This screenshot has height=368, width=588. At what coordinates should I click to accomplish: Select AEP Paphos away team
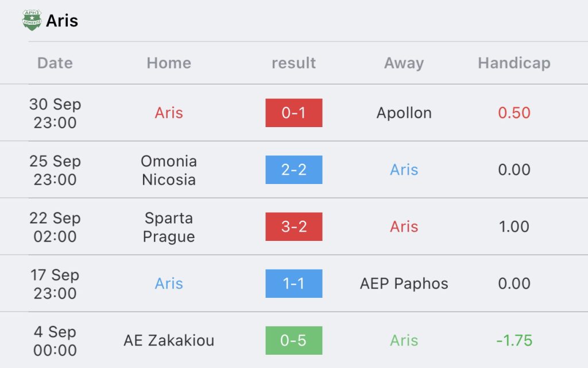(404, 284)
